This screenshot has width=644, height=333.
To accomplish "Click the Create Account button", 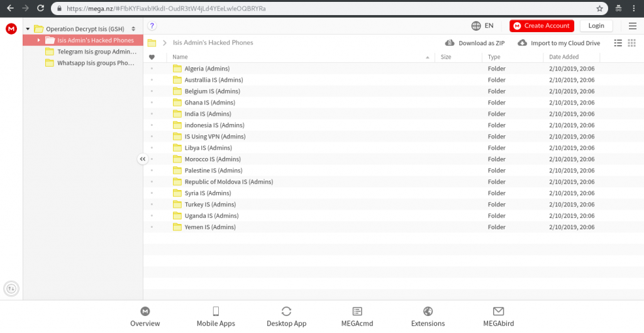I will pyautogui.click(x=541, y=26).
